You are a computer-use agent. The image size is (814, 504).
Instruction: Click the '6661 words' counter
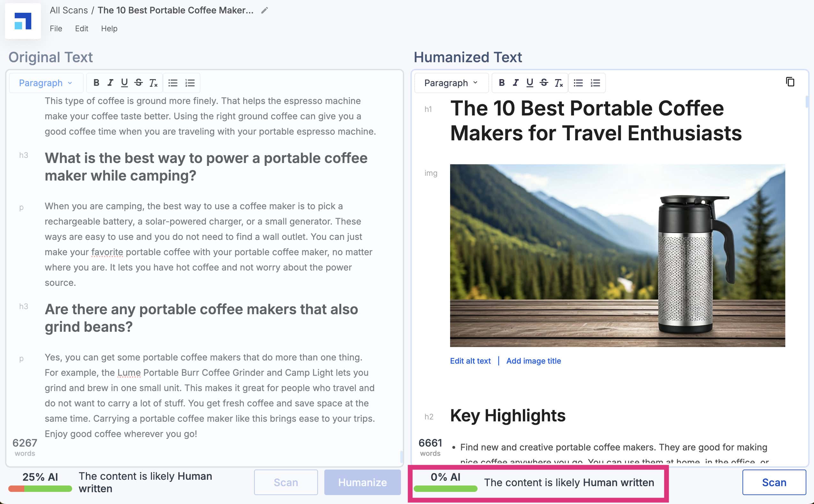(430, 447)
